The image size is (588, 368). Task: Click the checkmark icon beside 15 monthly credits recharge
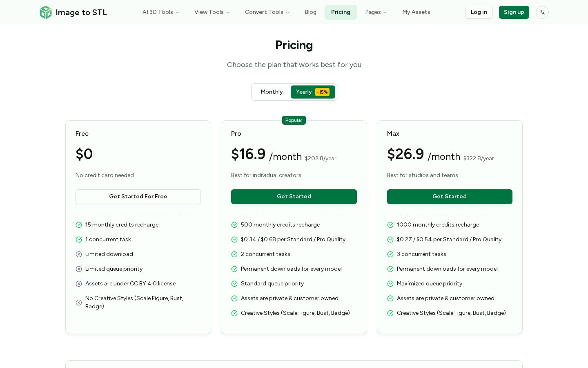tap(79, 225)
